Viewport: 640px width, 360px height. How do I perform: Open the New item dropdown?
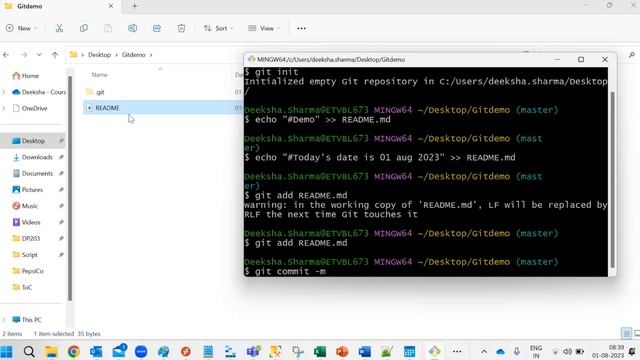click(21, 28)
